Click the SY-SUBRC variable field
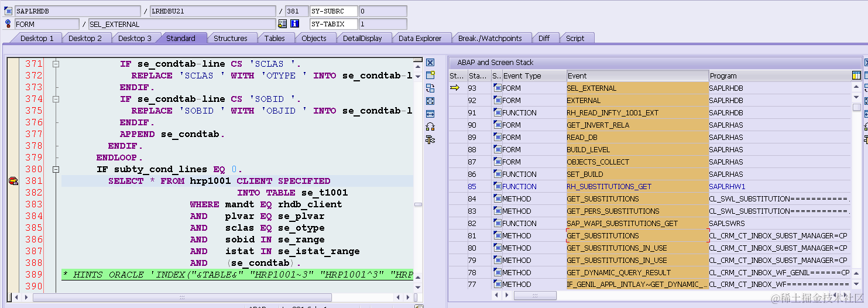 (334, 11)
